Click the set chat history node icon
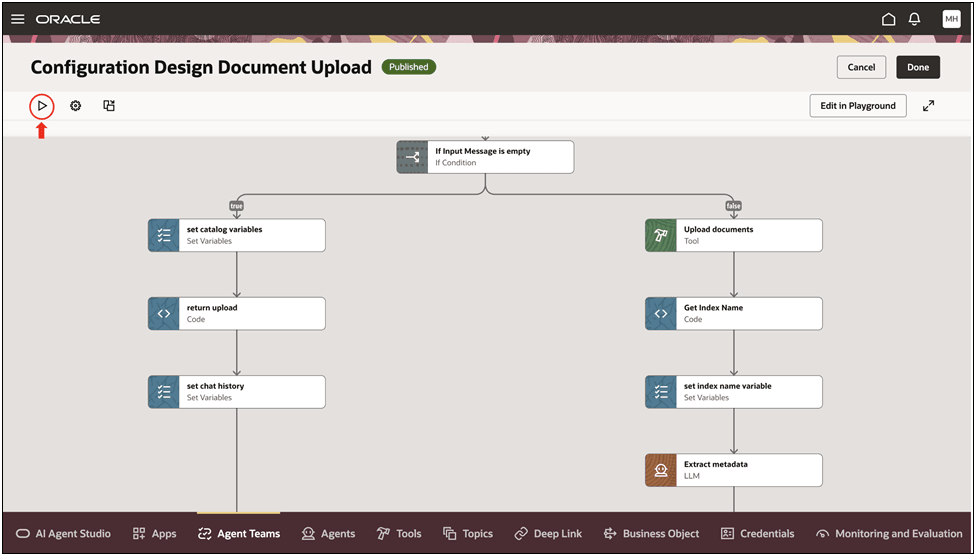Image resolution: width=976 pixels, height=556 pixels. [164, 392]
